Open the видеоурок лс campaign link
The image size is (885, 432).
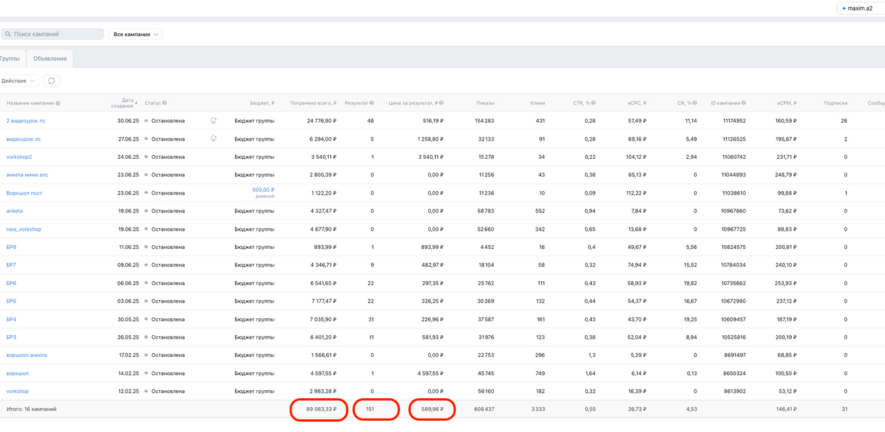click(24, 139)
